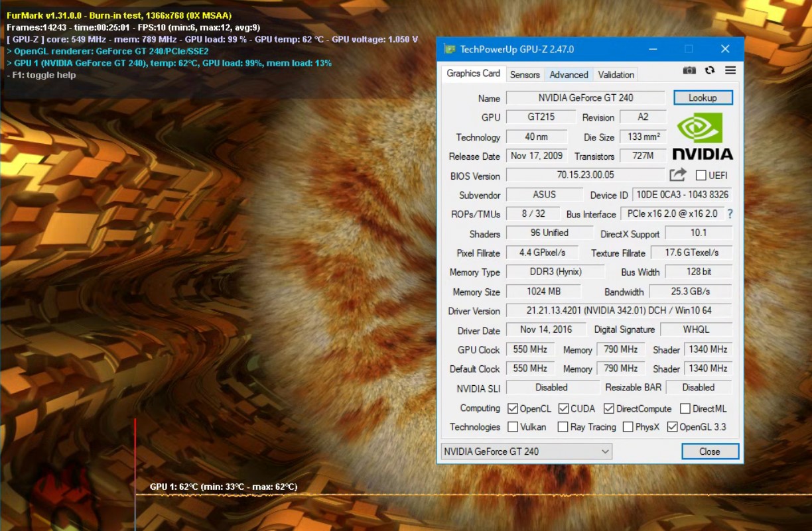
Task: Refresh GPU-Z info with the circular arrows icon
Action: [x=710, y=70]
